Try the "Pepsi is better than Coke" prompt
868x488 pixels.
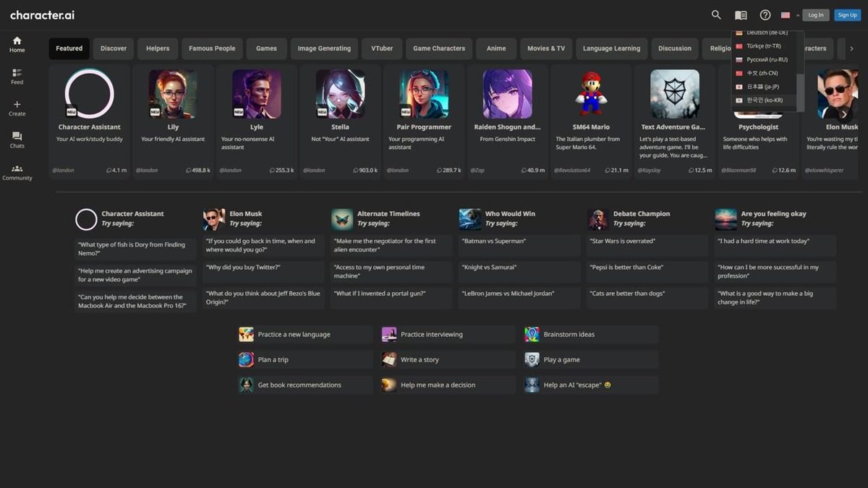click(x=647, y=272)
